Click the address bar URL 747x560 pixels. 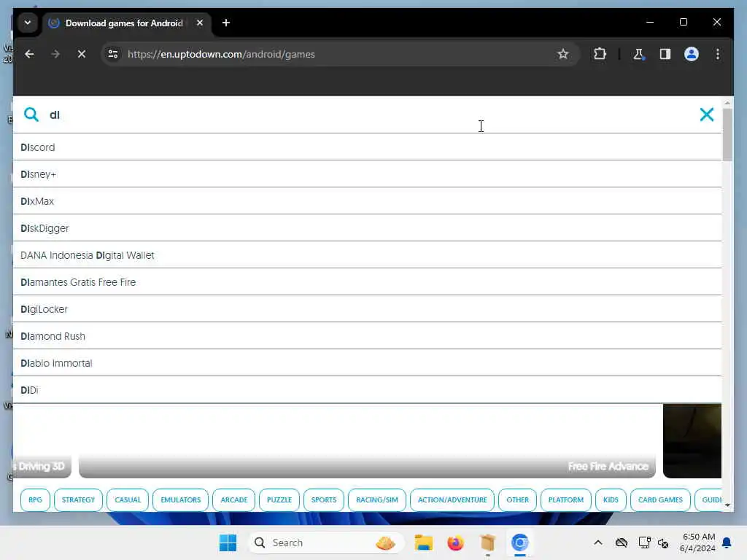(x=221, y=54)
